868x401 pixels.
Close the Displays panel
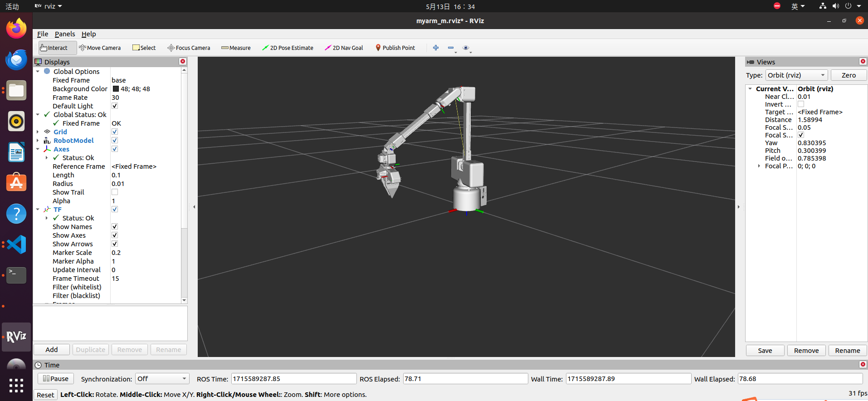coord(183,61)
